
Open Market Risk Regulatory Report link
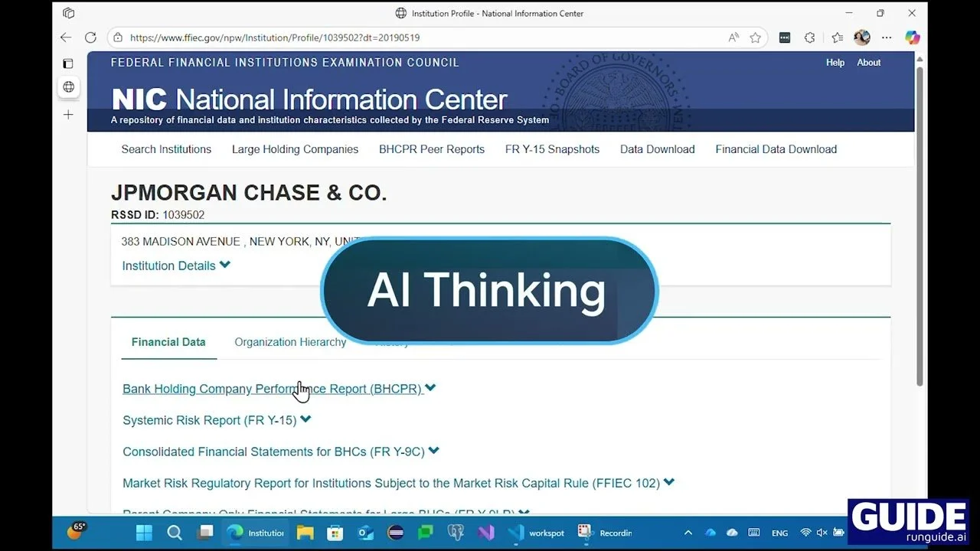(x=391, y=484)
